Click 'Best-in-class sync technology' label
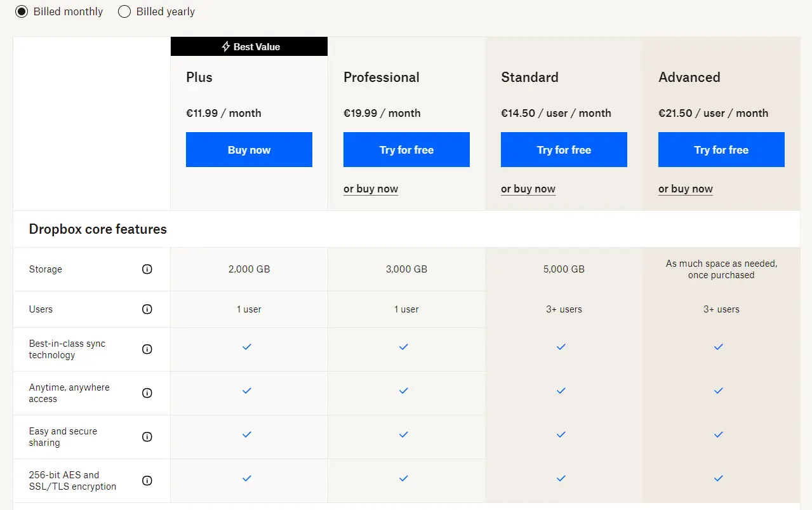The image size is (812, 510). coord(67,349)
